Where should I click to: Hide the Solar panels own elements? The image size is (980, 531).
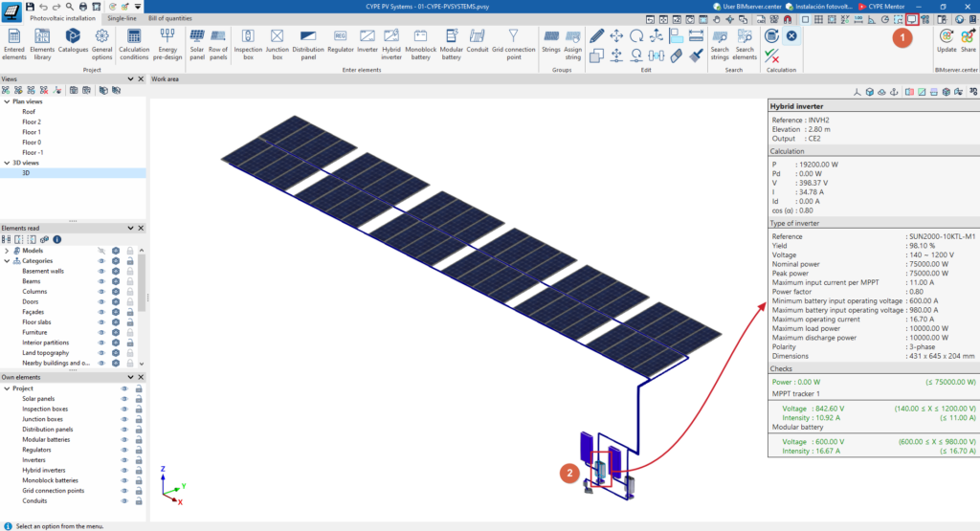point(123,399)
